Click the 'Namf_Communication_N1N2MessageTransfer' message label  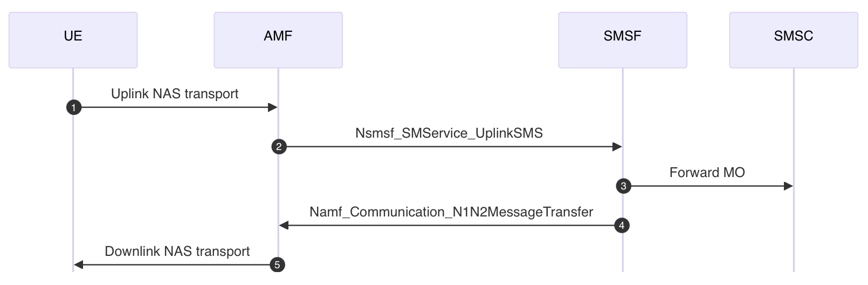tap(451, 212)
